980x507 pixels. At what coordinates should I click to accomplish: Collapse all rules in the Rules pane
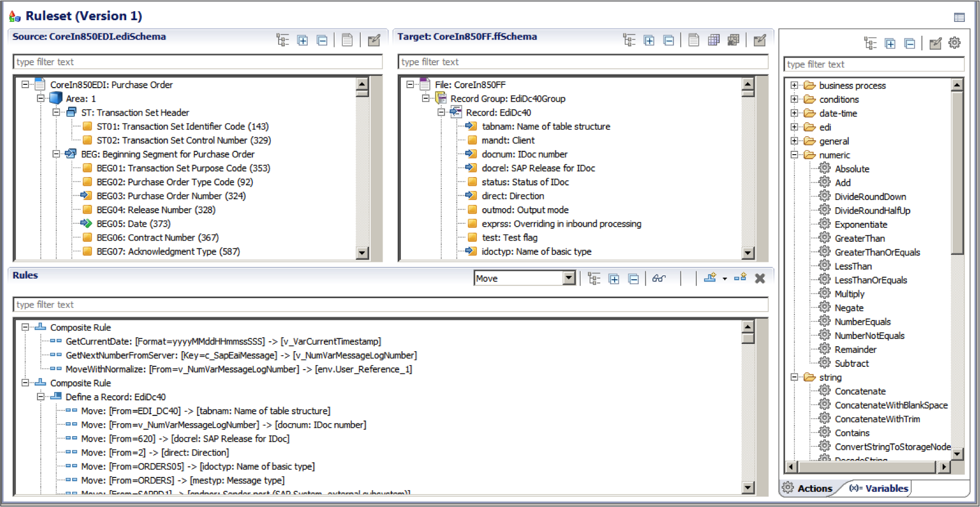pyautogui.click(x=633, y=279)
